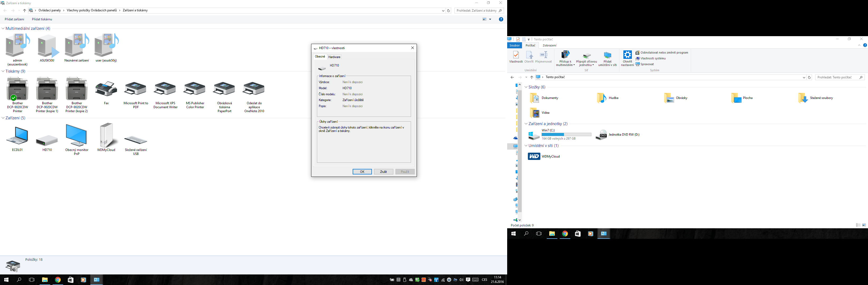Select Microsoft Print to PDF printer
This screenshot has height=285, width=868.
pyautogui.click(x=136, y=89)
